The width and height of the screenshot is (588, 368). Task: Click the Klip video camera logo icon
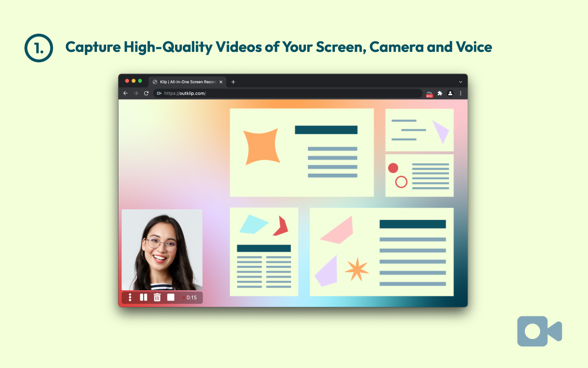coord(539,331)
